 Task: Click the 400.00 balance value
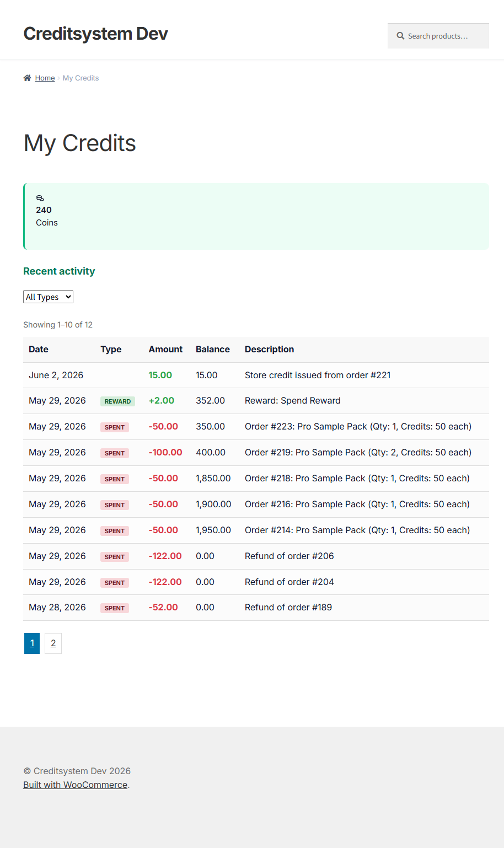click(211, 452)
